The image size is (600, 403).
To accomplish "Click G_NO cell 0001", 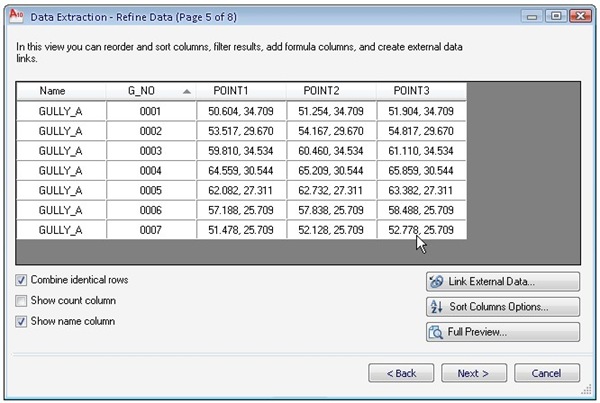I will pyautogui.click(x=151, y=111).
